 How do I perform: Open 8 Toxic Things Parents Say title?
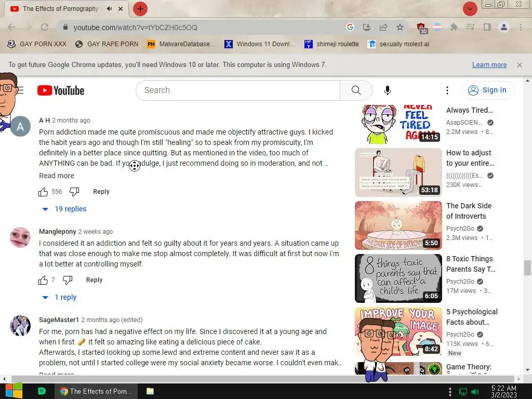[471, 264]
